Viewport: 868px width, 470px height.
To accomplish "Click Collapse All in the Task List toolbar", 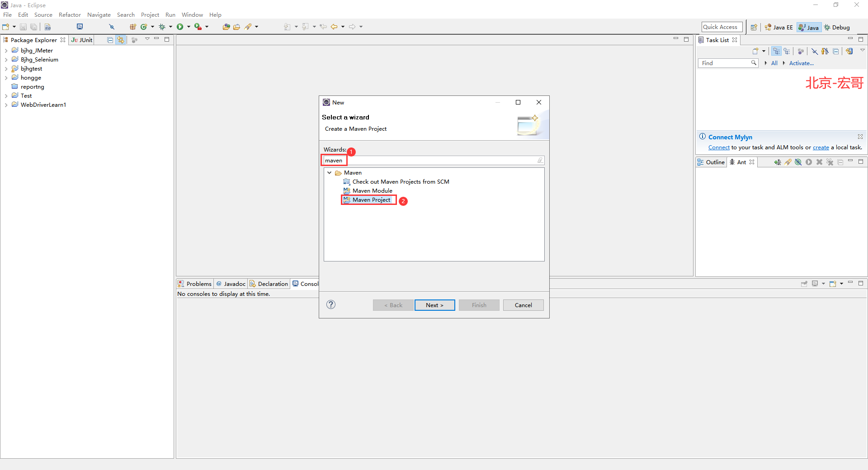I will (x=836, y=51).
